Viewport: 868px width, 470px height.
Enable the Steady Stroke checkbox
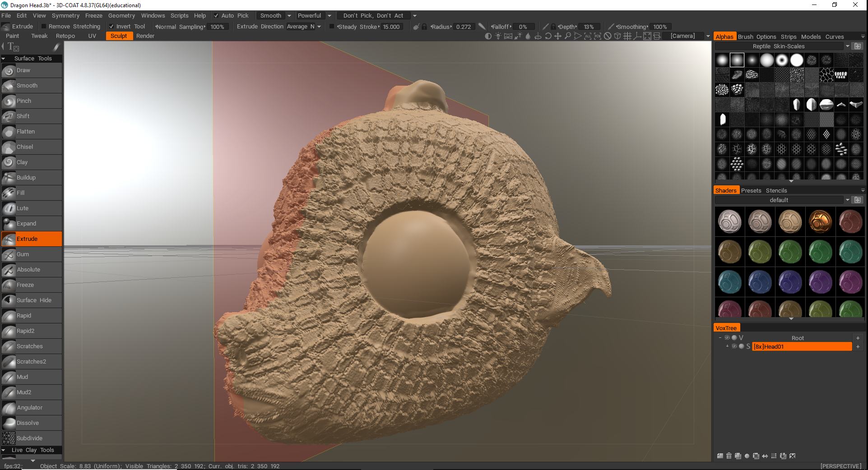pos(332,27)
